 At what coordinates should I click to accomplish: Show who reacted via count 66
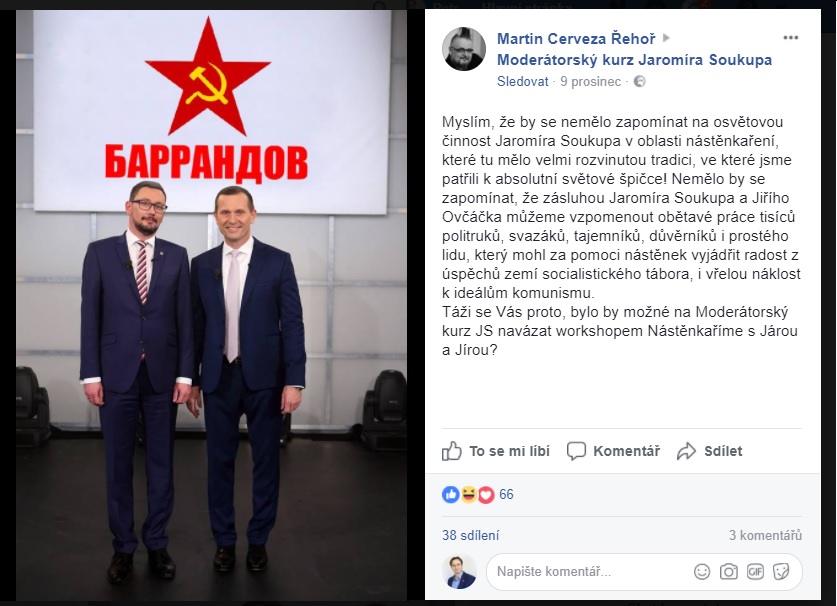506,495
